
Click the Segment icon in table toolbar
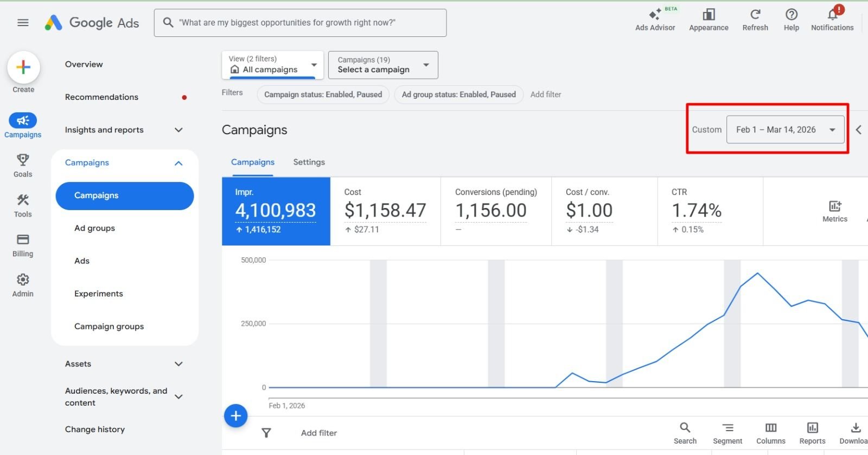point(727,433)
